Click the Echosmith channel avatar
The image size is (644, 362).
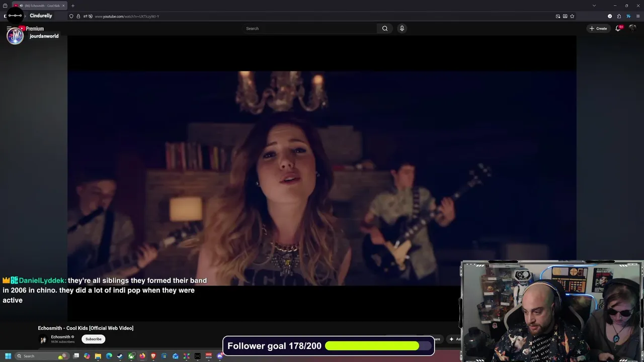click(x=43, y=339)
